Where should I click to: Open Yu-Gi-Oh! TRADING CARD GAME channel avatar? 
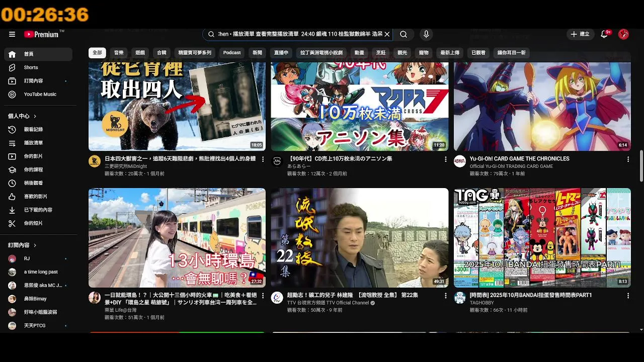(460, 161)
